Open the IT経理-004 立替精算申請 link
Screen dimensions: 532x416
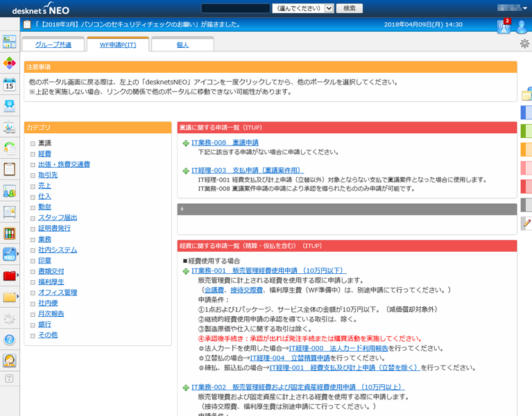[x=290, y=358]
